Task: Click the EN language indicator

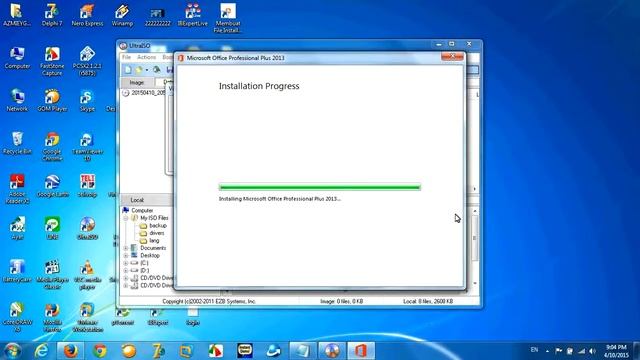Action: pos(534,350)
